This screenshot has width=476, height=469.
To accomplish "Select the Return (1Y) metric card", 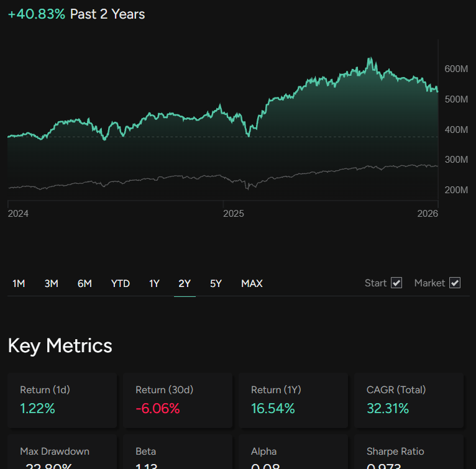I will [293, 400].
